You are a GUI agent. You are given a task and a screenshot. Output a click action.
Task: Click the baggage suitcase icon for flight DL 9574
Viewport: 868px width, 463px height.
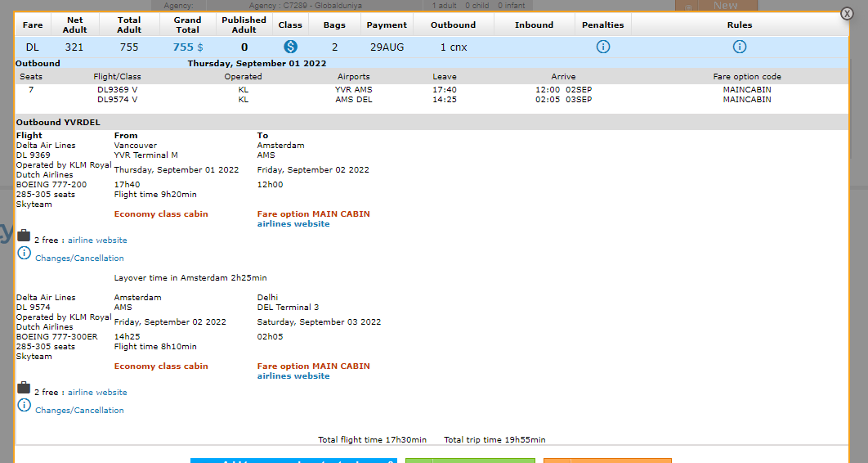[24, 388]
